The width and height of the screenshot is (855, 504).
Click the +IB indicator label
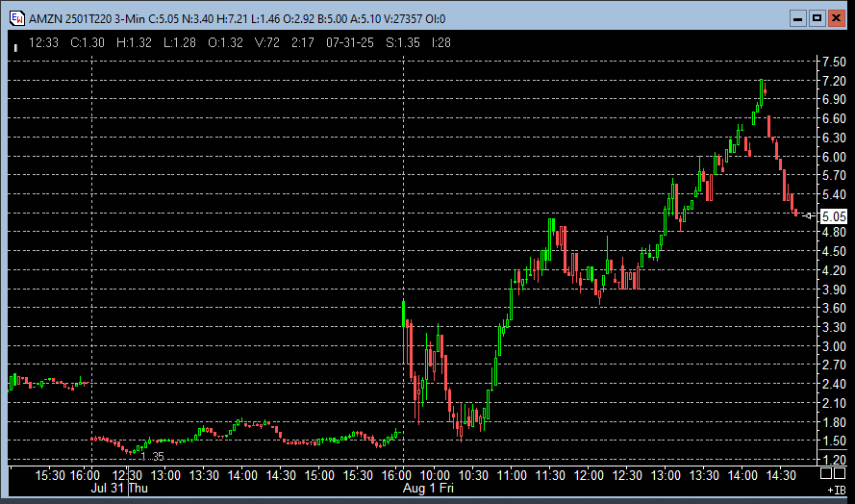pos(837,491)
